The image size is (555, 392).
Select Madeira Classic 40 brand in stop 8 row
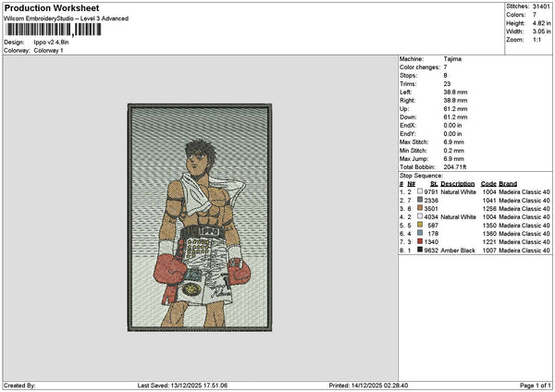[524, 251]
